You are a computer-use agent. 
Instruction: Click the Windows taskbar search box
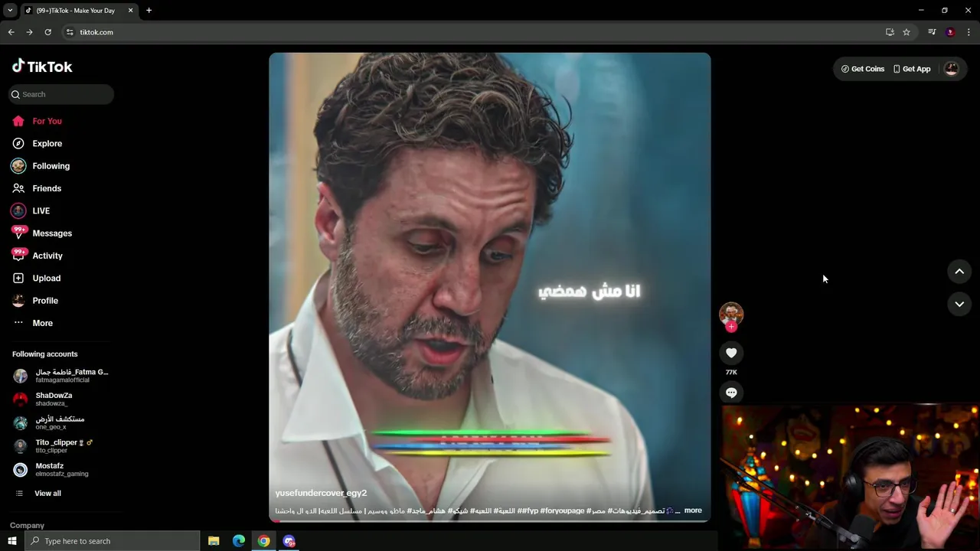point(112,541)
